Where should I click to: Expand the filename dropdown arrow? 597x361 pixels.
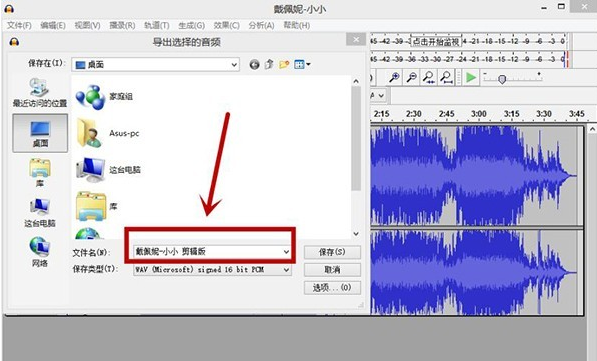coord(286,252)
